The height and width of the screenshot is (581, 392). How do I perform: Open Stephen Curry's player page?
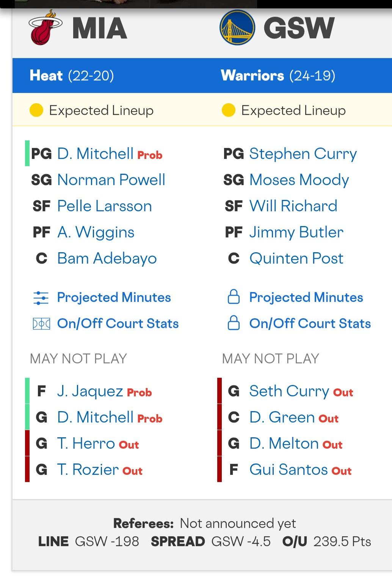(x=303, y=154)
